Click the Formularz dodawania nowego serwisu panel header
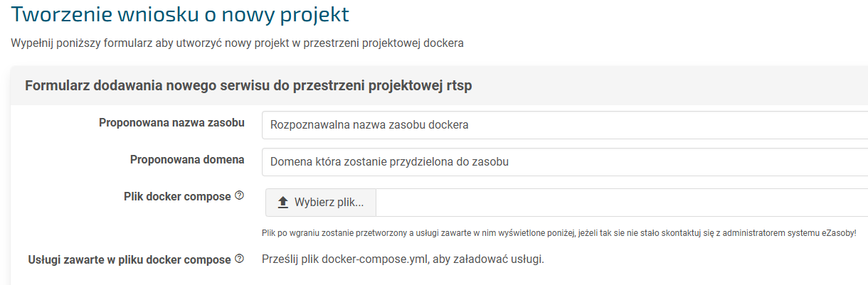Viewport: 868px width, 285px height. click(248, 86)
